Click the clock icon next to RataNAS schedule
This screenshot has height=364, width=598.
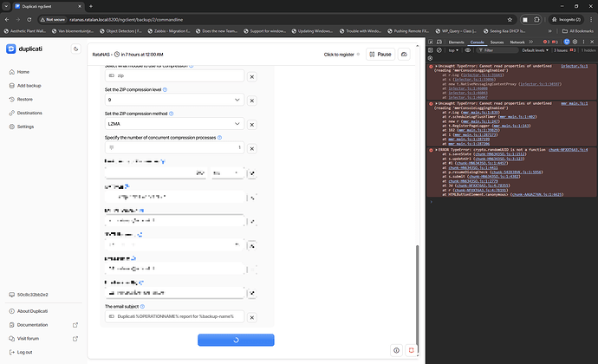click(x=117, y=55)
